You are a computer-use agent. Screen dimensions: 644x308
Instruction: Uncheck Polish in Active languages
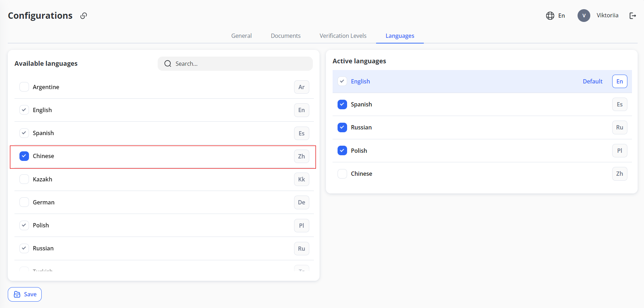click(x=342, y=151)
